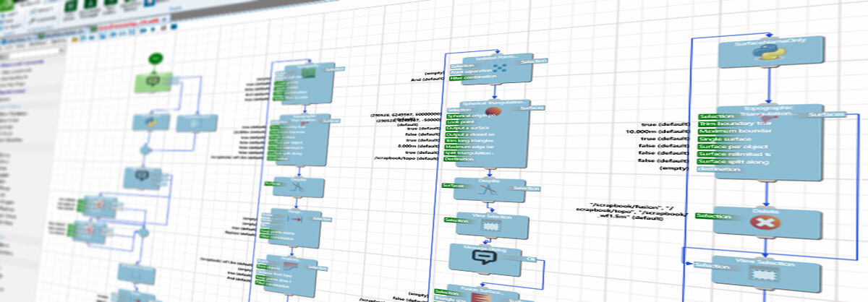Click the Trim long triangles input port
868x302 pixels.
click(470, 140)
